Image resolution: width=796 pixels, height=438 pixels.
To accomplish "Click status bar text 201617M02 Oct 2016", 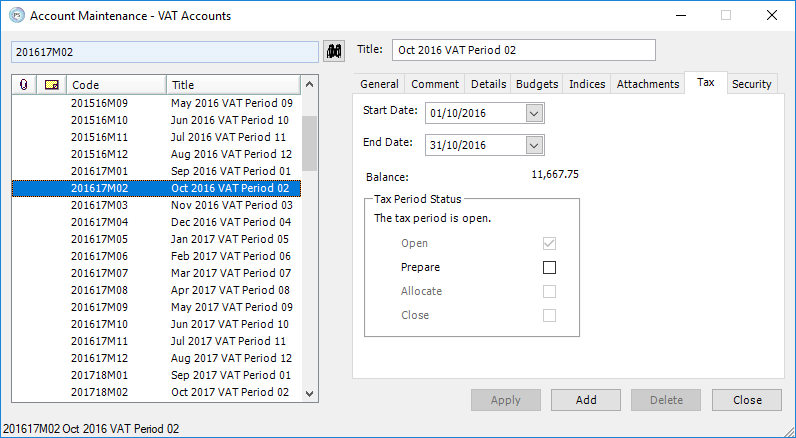I will coord(91,429).
